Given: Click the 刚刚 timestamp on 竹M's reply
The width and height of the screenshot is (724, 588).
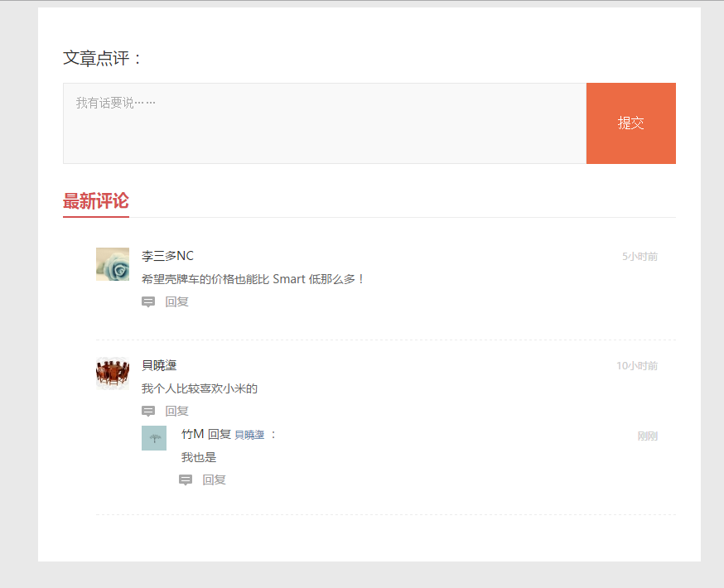Looking at the screenshot, I should (x=647, y=436).
